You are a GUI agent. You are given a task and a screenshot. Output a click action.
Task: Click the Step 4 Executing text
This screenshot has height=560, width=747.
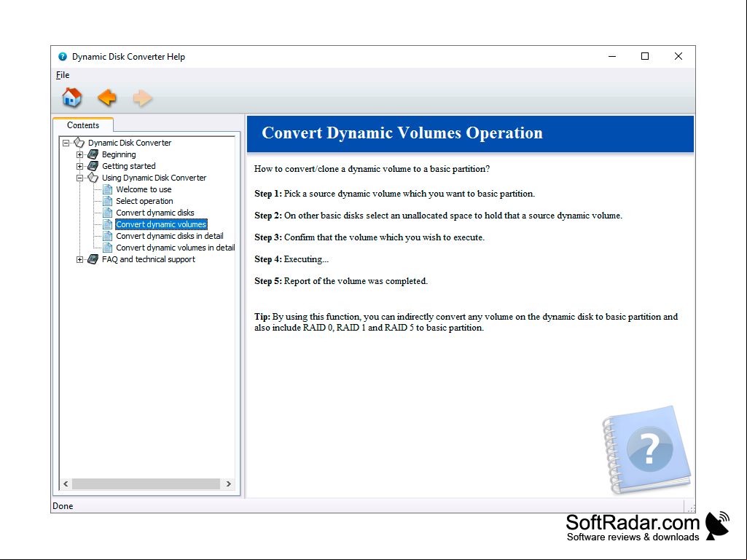291,259
